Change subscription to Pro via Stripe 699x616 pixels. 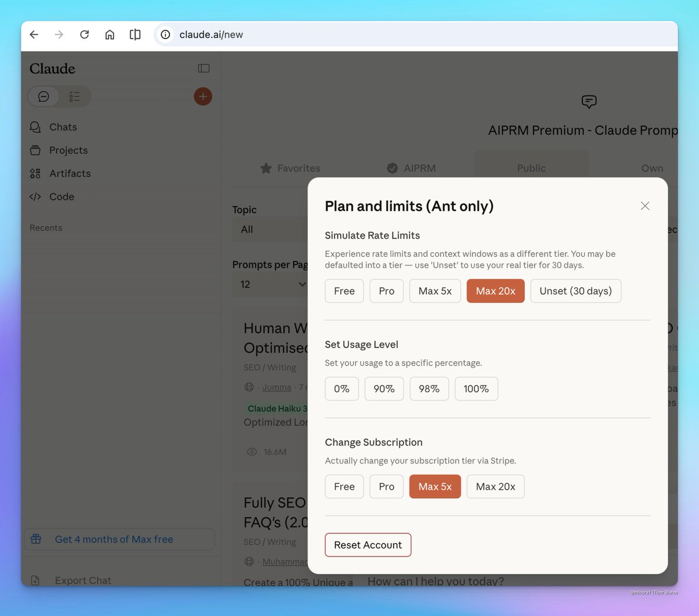click(x=387, y=487)
